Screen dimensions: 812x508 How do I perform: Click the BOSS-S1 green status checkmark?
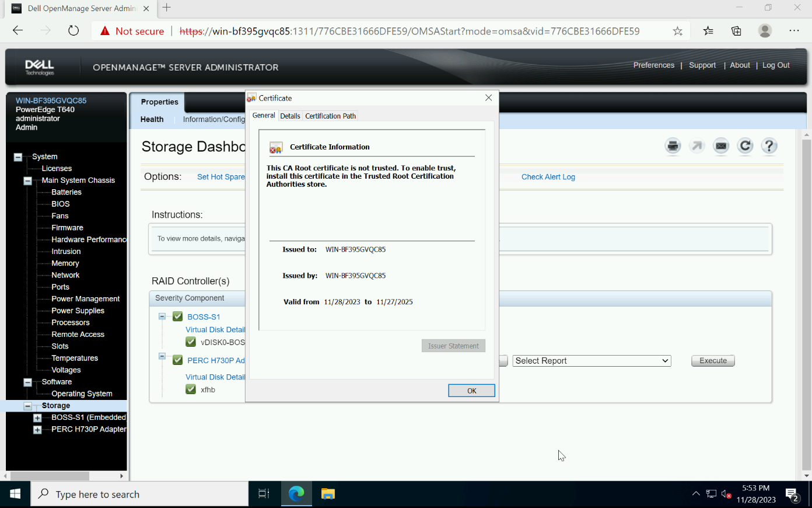coord(178,316)
